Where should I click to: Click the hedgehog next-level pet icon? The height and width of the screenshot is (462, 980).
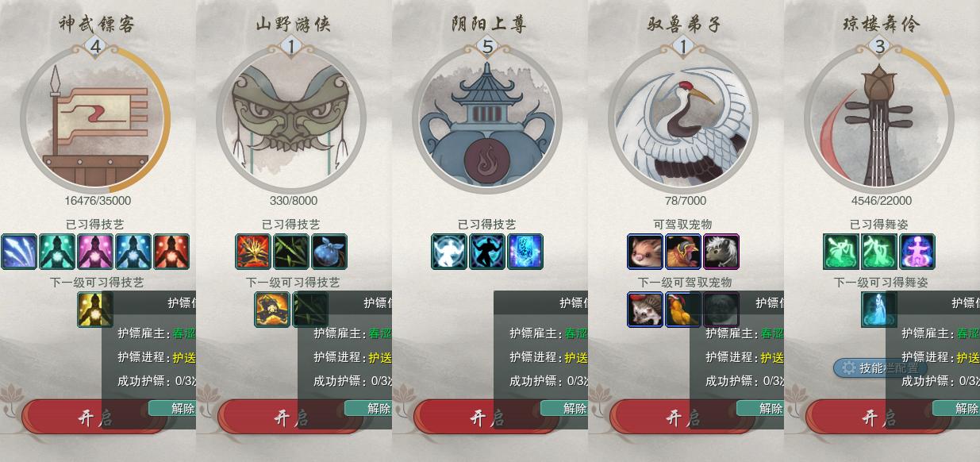pos(645,310)
